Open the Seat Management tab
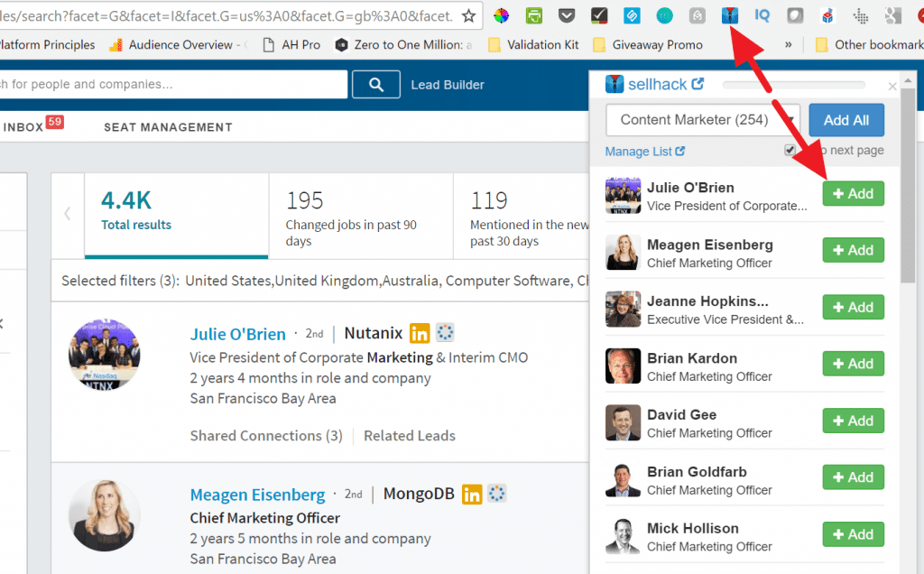Screen dimensions: 924x574 (x=168, y=127)
